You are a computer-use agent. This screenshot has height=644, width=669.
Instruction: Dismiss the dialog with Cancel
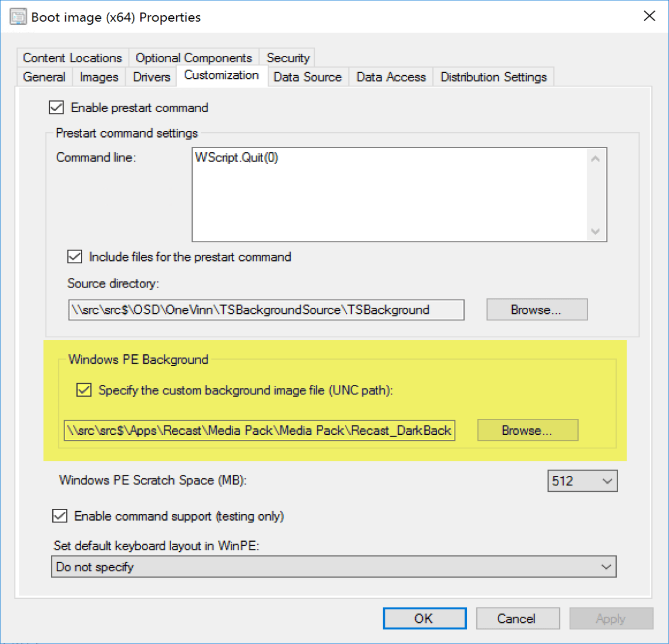pos(517,618)
